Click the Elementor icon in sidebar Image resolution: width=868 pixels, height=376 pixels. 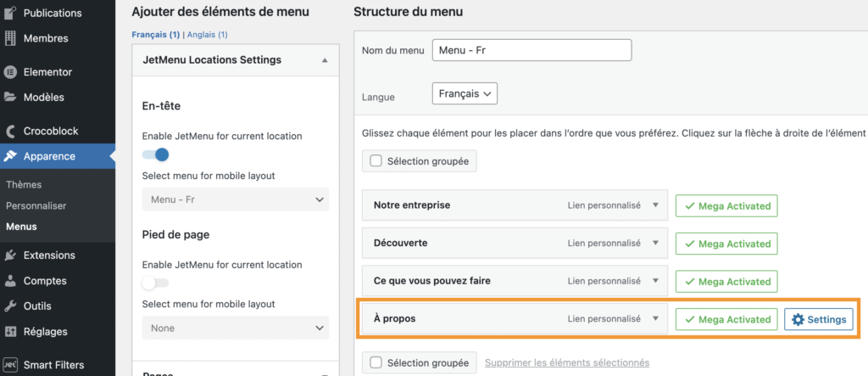click(x=11, y=72)
